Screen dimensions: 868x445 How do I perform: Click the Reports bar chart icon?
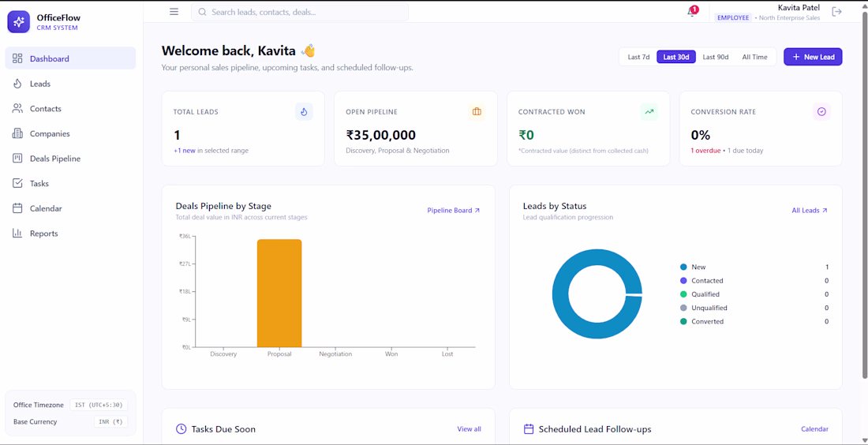[17, 233]
